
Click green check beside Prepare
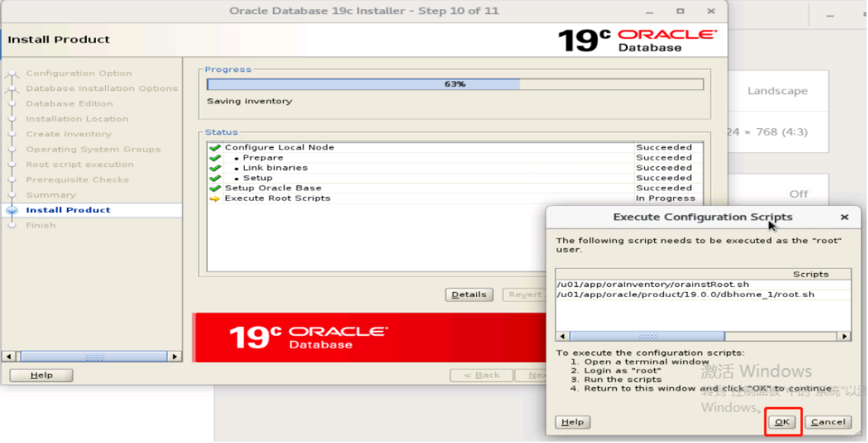(215, 158)
